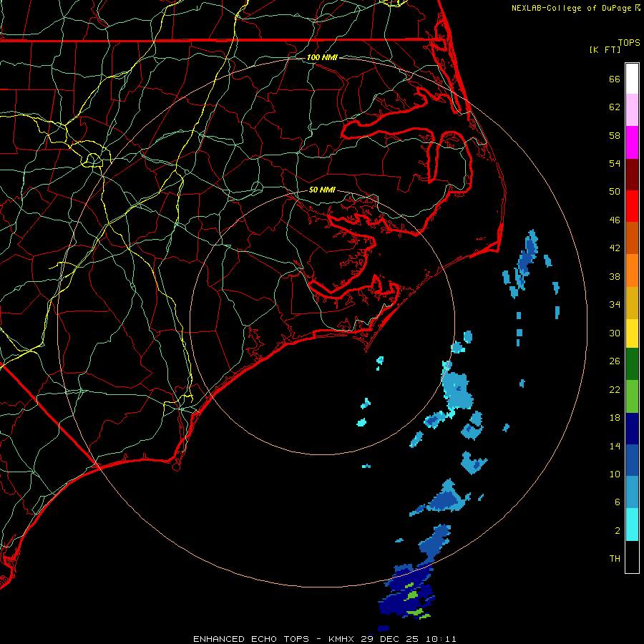Click the legend value "38"

pyautogui.click(x=615, y=277)
